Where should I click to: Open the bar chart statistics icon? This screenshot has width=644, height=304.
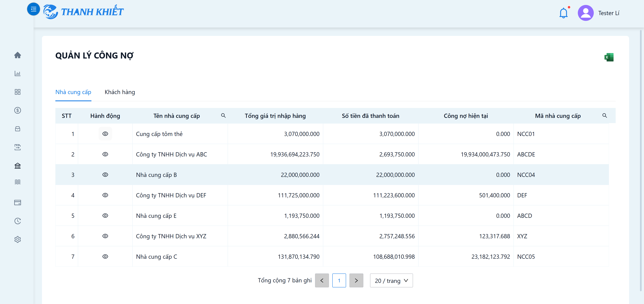(x=17, y=73)
